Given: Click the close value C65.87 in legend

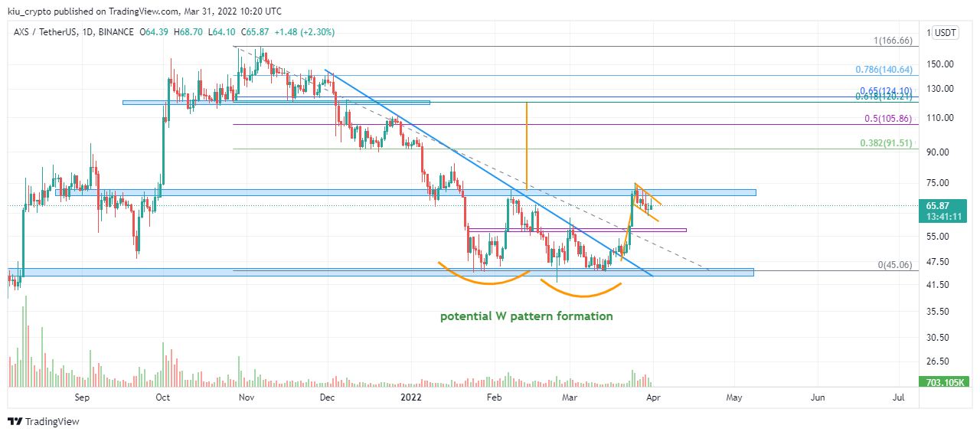Looking at the screenshot, I should (256, 32).
